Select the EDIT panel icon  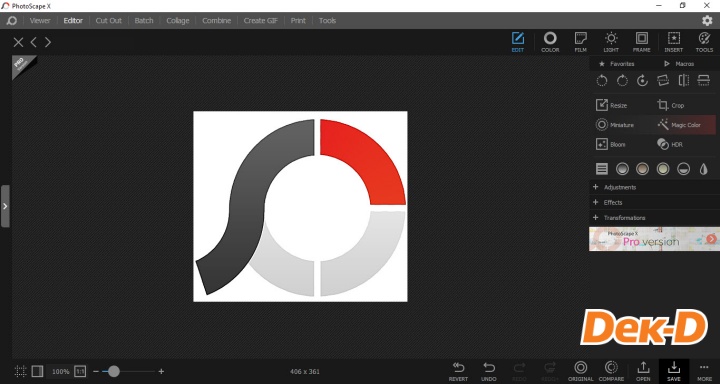click(x=518, y=42)
